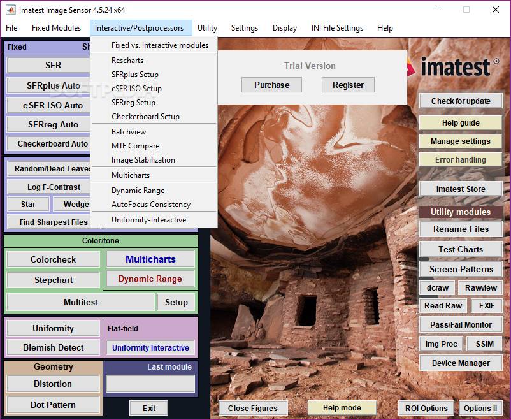This screenshot has height=420, width=511.
Task: Select Multicharts in the dropdown menu
Action: (x=154, y=175)
